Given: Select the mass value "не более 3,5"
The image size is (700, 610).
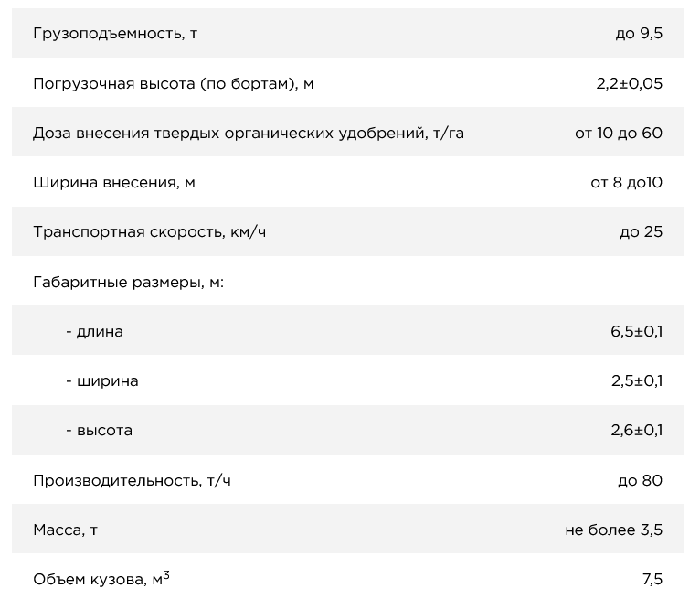Looking at the screenshot, I should 613,530.
